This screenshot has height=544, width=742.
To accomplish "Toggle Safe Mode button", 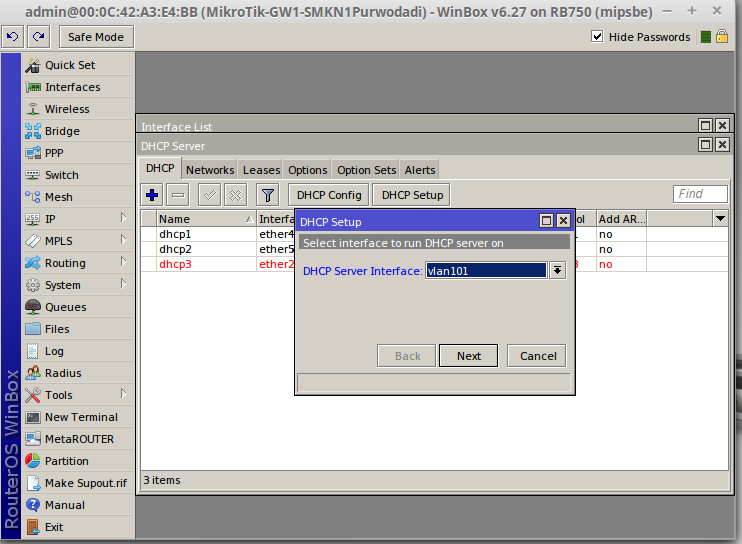I will click(96, 37).
